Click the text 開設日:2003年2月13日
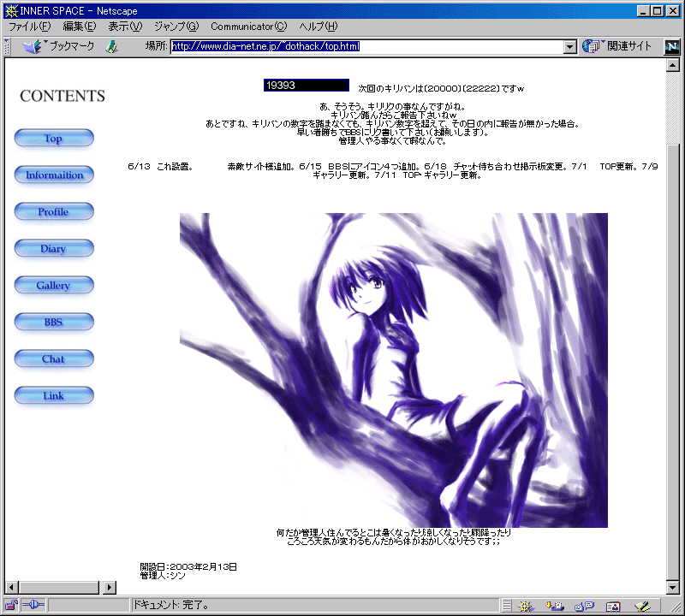Viewport: 685px width, 616px height. click(x=188, y=566)
